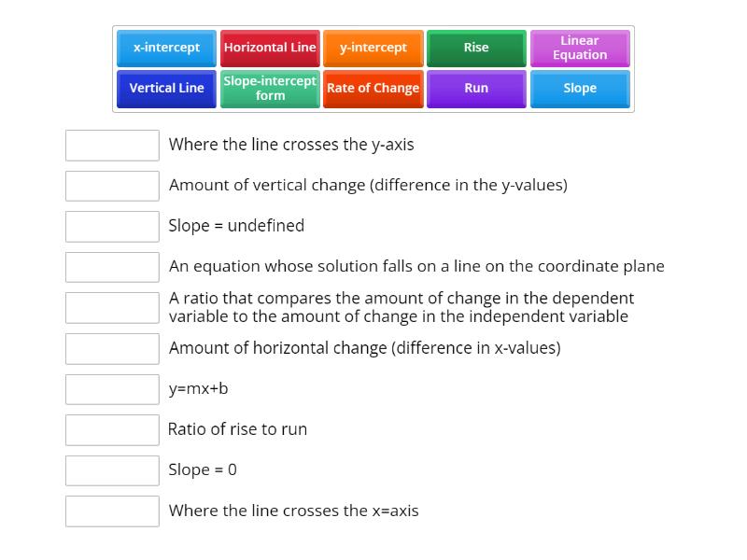Click answer box next to y=mx+b
Viewport: 747px width, 560px height.
coord(112,389)
